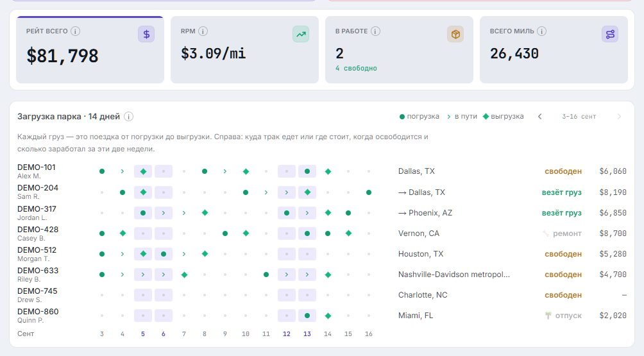The image size is (644, 356).
Task: Select truck DEMO-633
Action: (38, 270)
